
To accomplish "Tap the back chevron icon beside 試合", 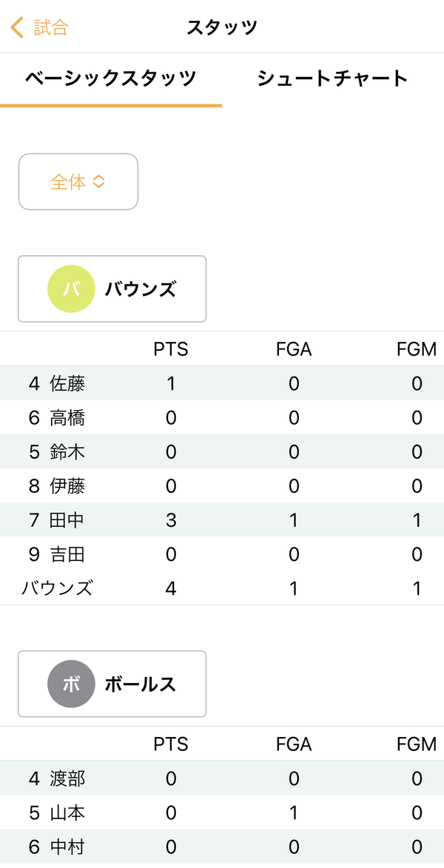I will [x=17, y=27].
